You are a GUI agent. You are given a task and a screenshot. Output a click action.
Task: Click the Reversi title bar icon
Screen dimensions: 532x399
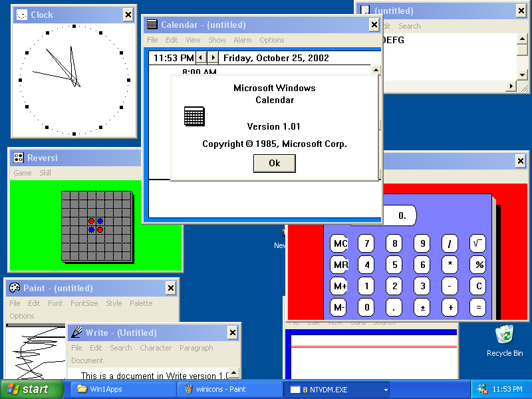click(19, 158)
